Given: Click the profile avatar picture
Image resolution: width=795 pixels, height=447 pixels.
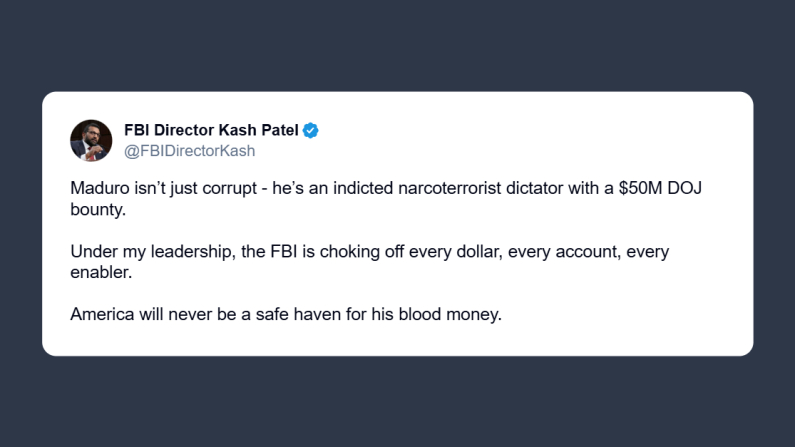Looking at the screenshot, I should click(x=91, y=140).
